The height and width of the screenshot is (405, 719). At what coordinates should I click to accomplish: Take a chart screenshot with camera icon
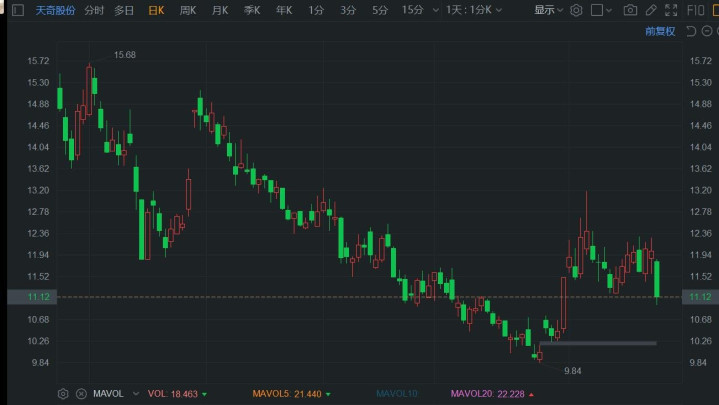coord(630,10)
